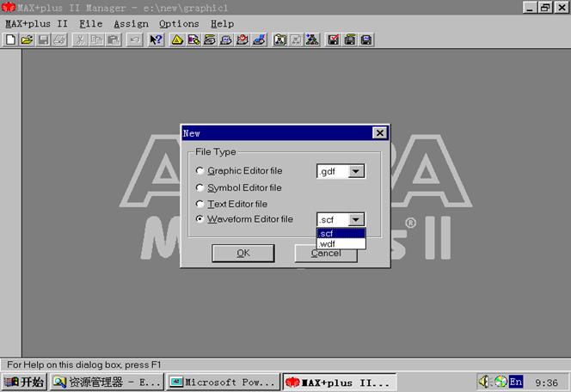Click the Cut scissors icon
571x392 pixels.
(80, 40)
